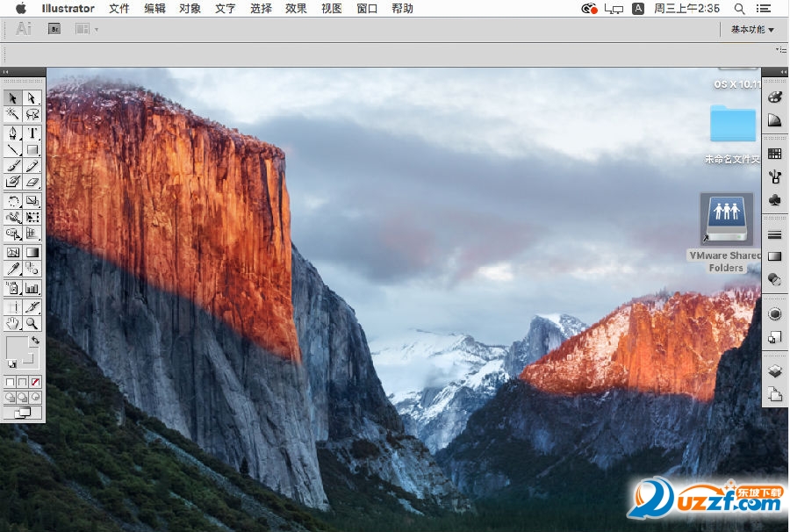790x532 pixels.
Task: Select the Magic Wand tool
Action: coord(13,114)
